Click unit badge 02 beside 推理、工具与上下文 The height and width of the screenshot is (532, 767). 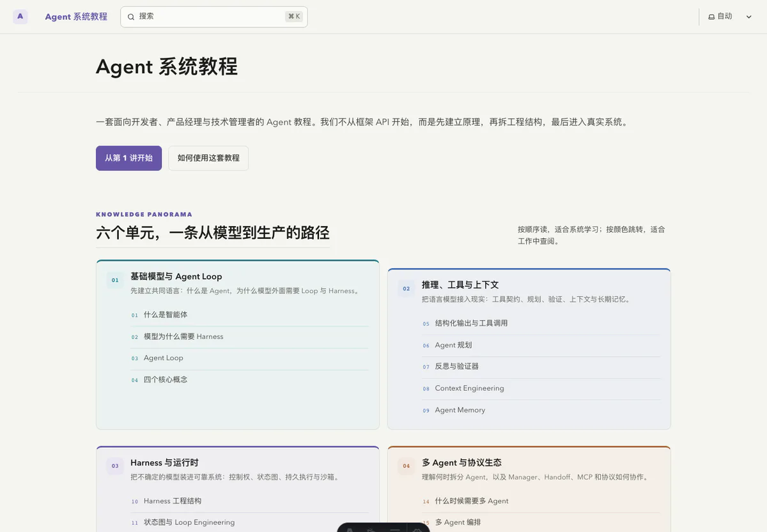tap(407, 289)
